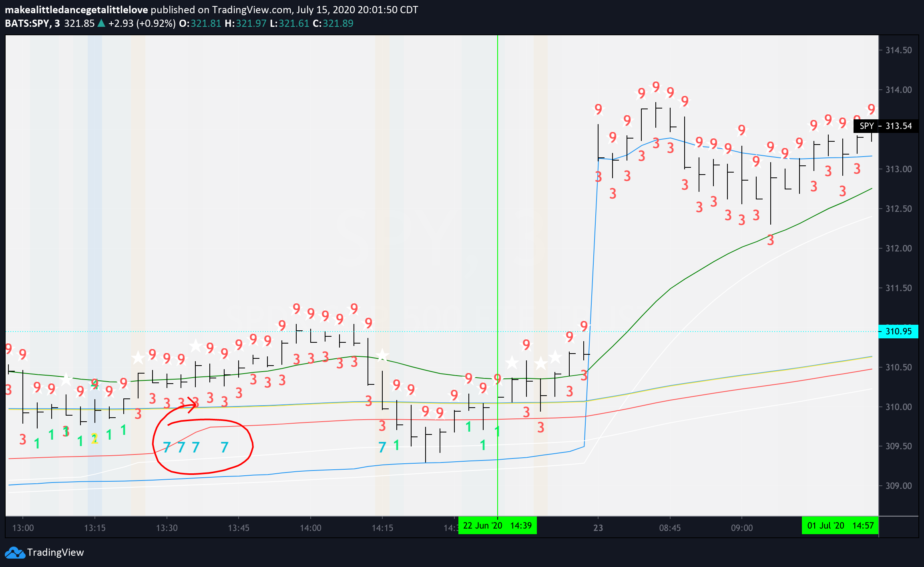
Task: Click the open value O:321.81
Action: (x=200, y=23)
